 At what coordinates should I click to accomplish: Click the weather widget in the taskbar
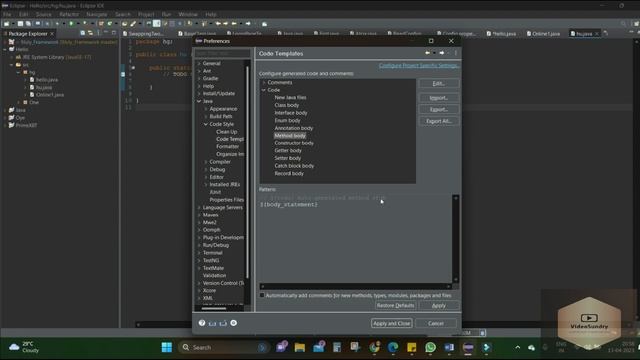tap(24, 347)
